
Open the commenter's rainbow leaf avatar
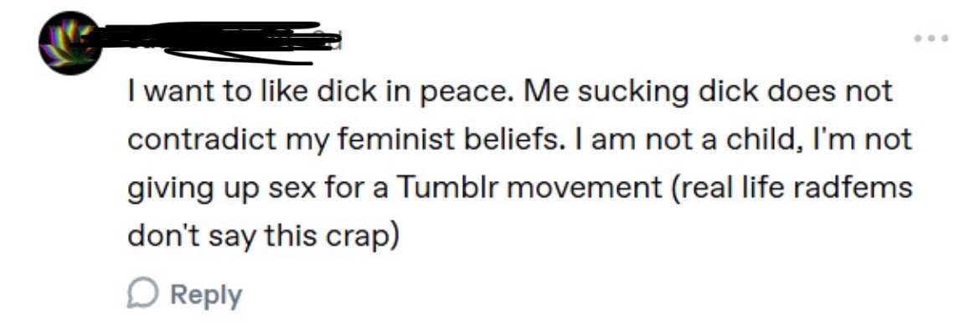[x=70, y=43]
